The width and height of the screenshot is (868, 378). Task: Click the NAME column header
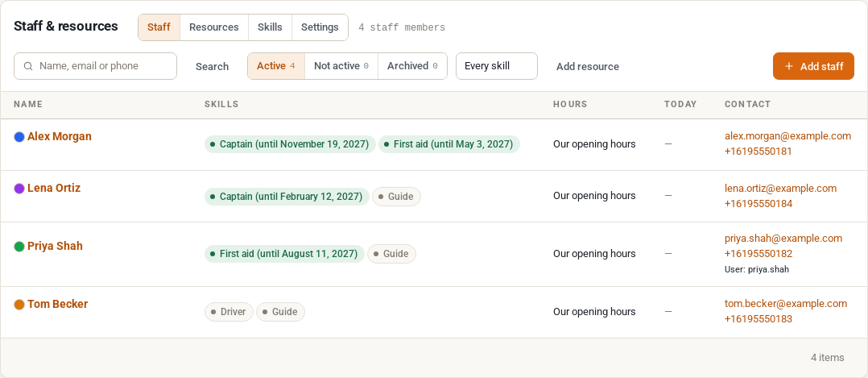coord(28,104)
